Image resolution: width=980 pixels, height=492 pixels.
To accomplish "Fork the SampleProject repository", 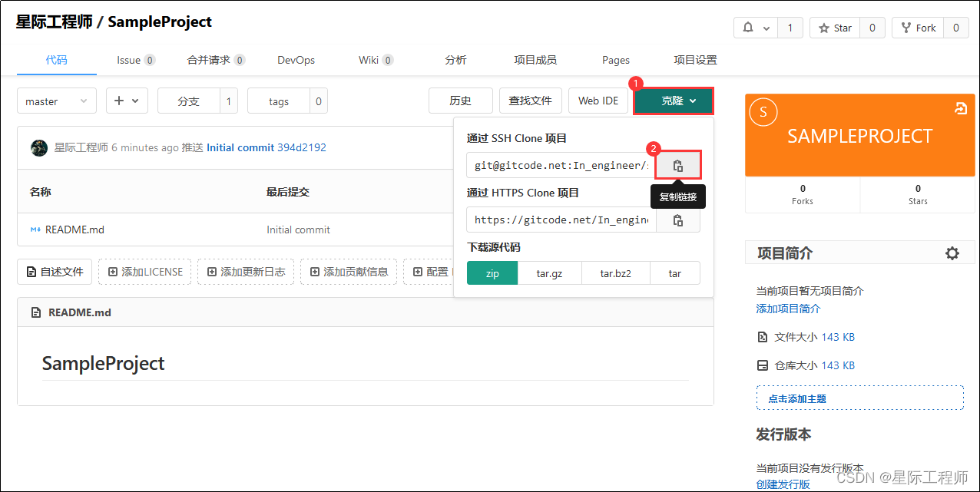I will [919, 28].
